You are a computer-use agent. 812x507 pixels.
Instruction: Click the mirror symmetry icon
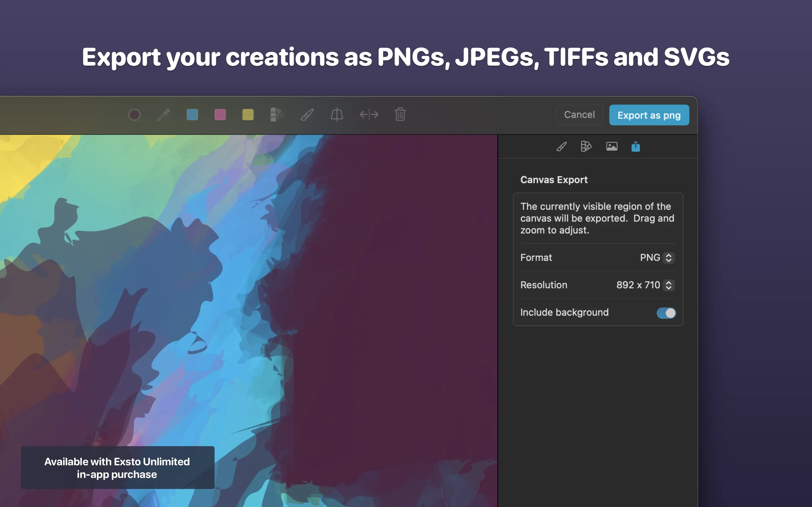tap(337, 115)
